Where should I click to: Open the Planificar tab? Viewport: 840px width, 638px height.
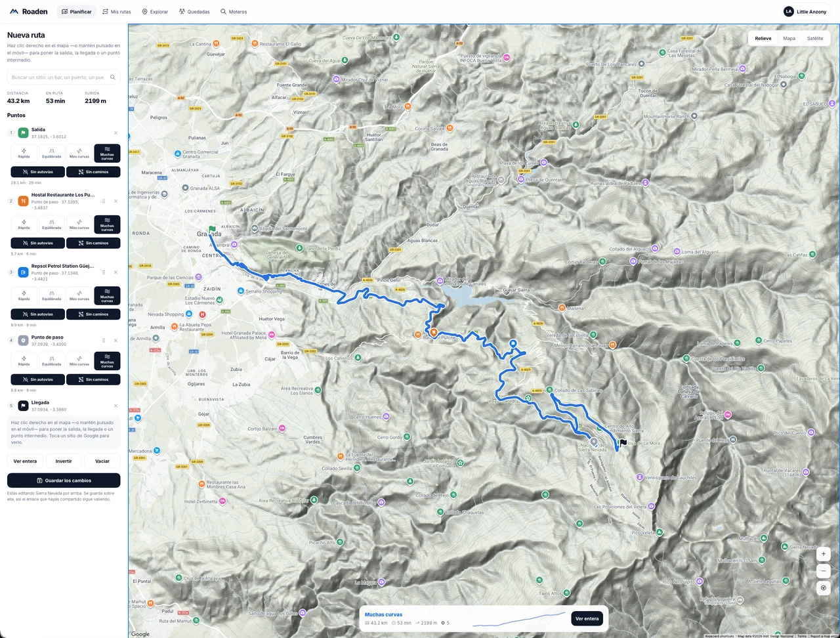77,12
